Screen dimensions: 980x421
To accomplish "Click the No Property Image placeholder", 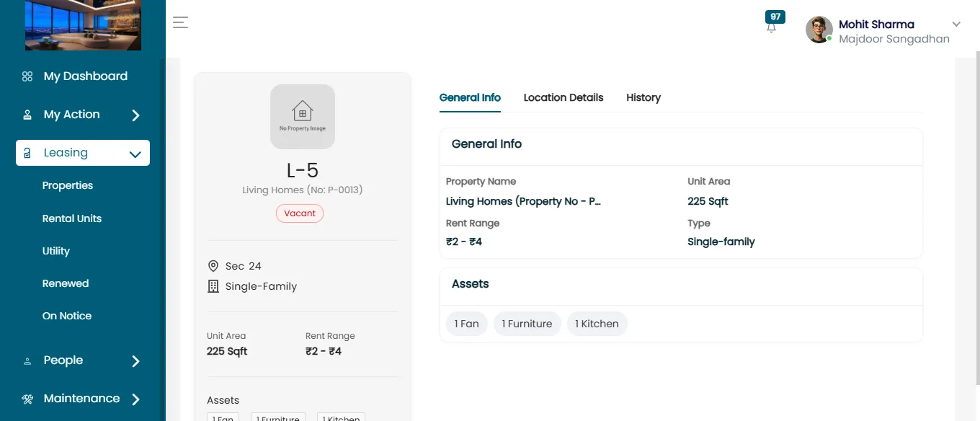I will coord(303,117).
